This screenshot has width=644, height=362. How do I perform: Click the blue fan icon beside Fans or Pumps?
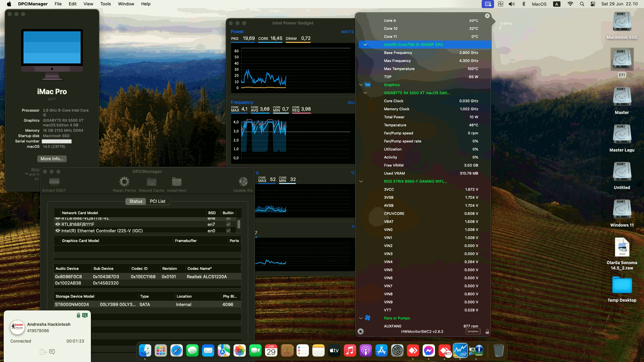368,318
